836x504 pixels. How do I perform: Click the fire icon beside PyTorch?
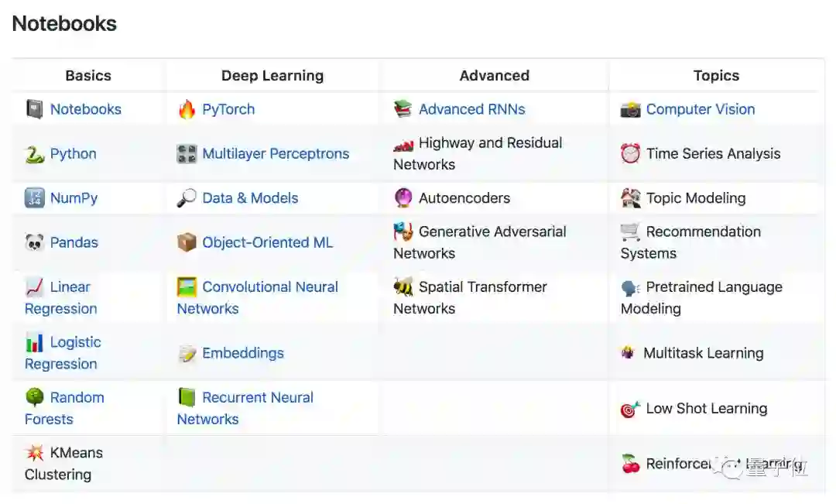pos(187,109)
